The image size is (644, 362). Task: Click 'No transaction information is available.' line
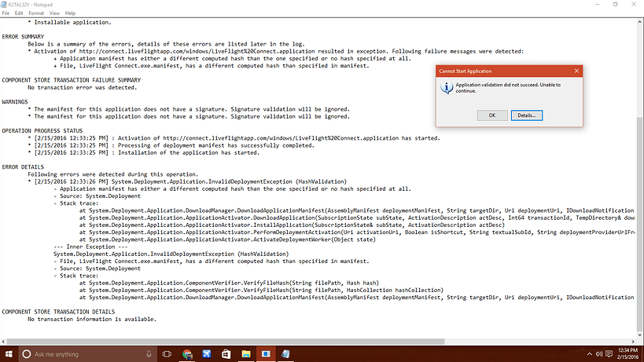(x=92, y=319)
